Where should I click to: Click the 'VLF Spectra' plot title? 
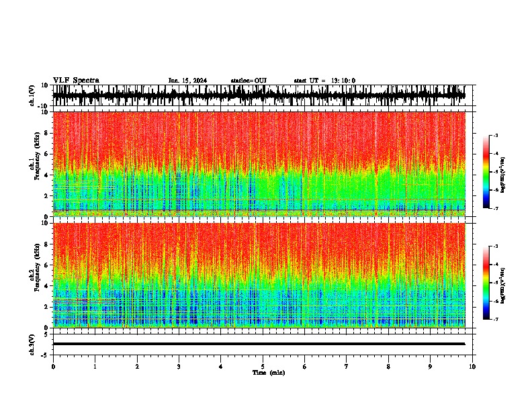(76, 81)
